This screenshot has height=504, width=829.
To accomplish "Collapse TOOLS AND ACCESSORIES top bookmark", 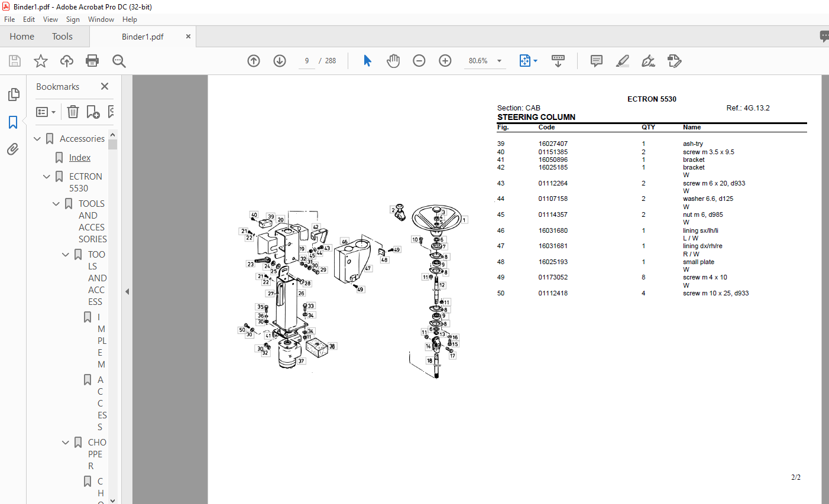I will tap(56, 204).
